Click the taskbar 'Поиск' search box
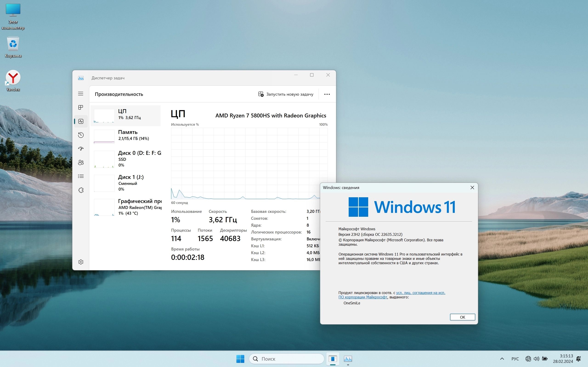 [287, 359]
